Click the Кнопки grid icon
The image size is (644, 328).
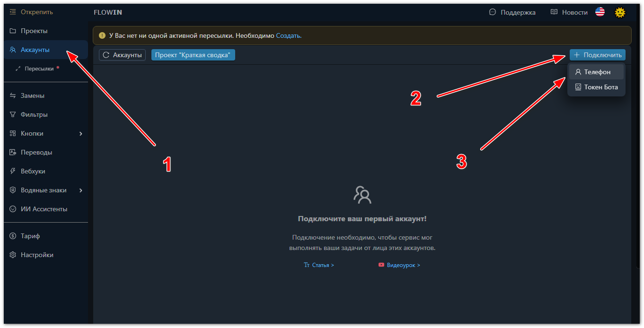(x=13, y=133)
